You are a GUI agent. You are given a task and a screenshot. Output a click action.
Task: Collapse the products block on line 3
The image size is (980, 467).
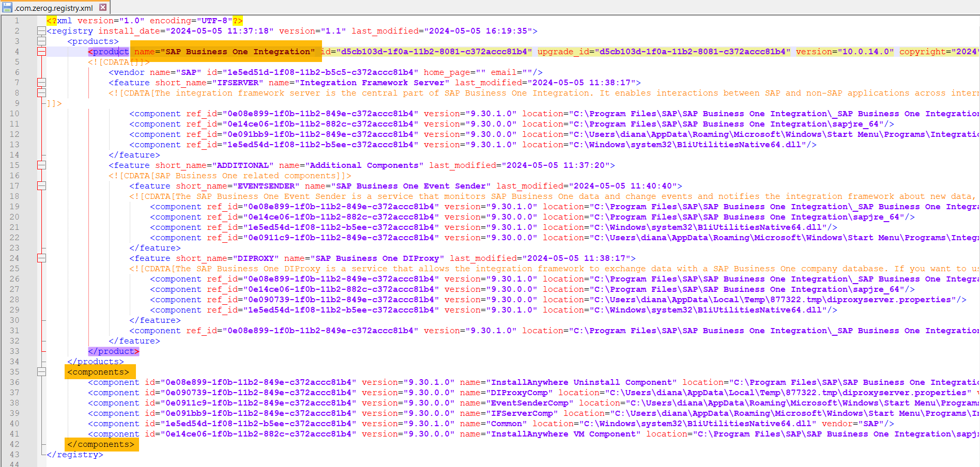(x=41, y=41)
